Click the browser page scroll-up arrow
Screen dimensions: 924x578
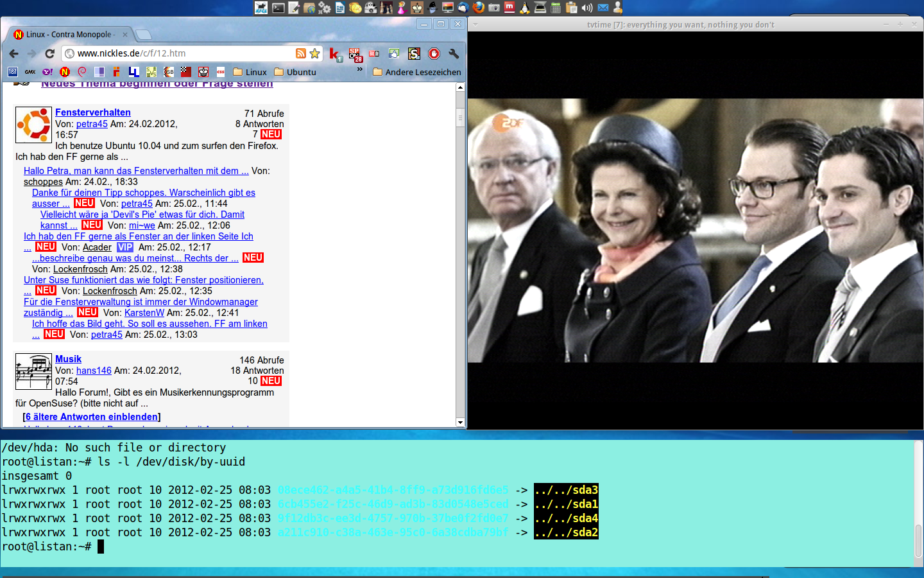point(460,87)
